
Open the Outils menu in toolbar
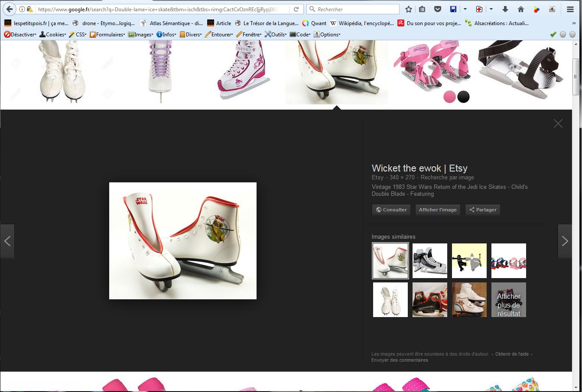click(276, 34)
